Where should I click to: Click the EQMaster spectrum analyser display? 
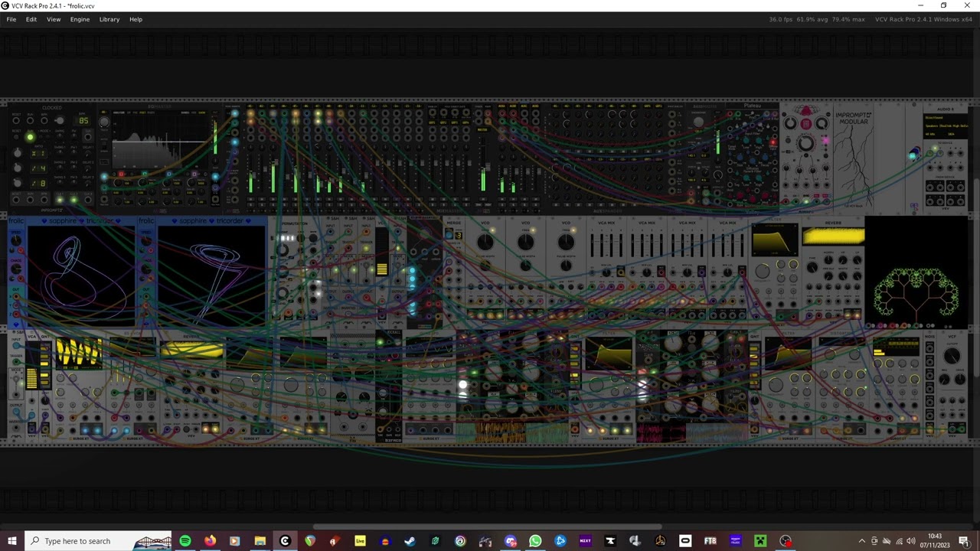pyautogui.click(x=162, y=139)
